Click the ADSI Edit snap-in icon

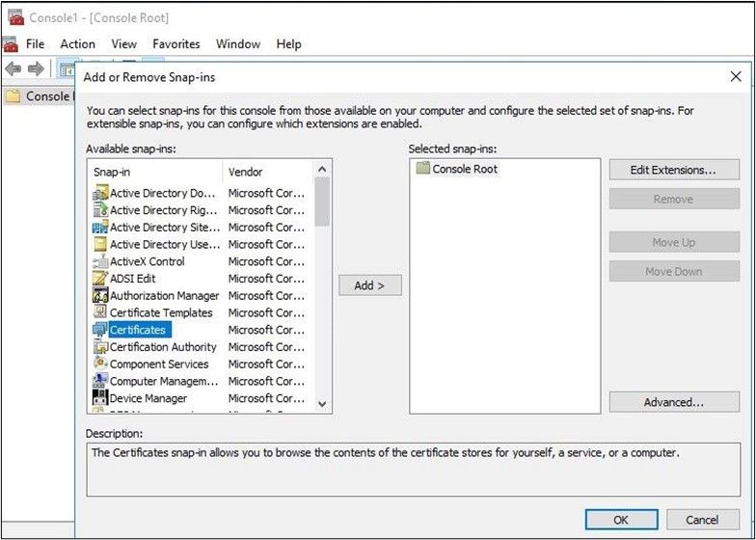(x=100, y=279)
